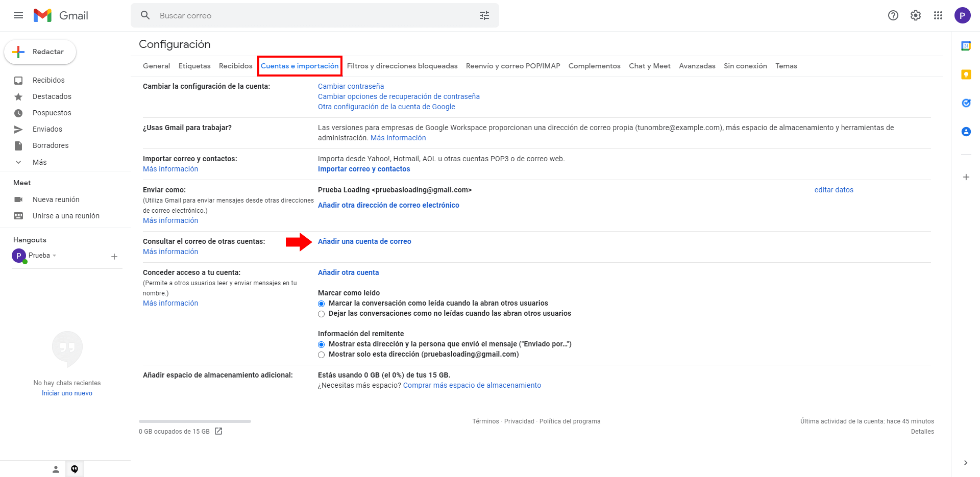The image size is (980, 477).
Task: Click the Destacados star icon
Action: pyautogui.click(x=18, y=96)
